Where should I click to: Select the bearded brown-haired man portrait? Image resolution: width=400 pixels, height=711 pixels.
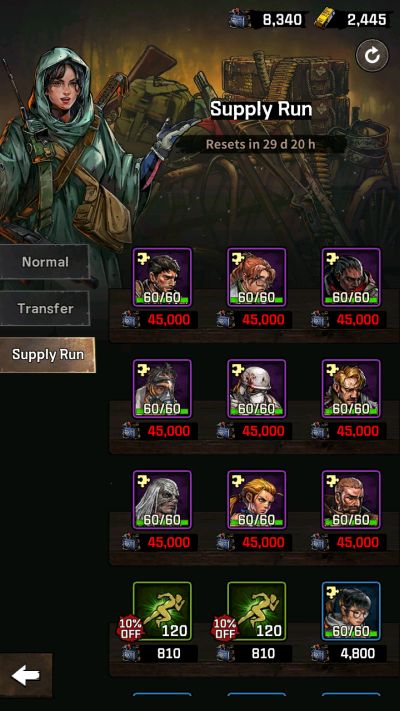pos(351,500)
